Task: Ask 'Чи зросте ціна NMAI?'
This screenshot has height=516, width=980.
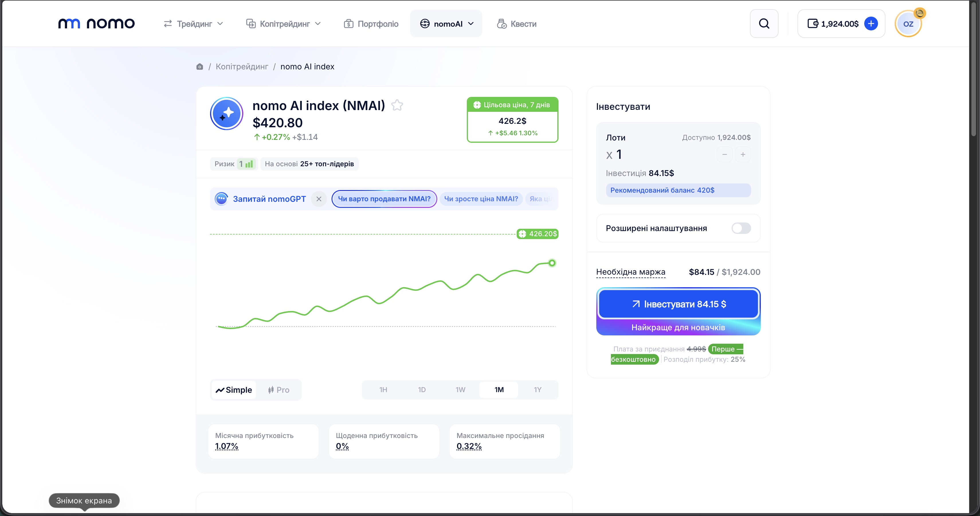Action: (481, 199)
